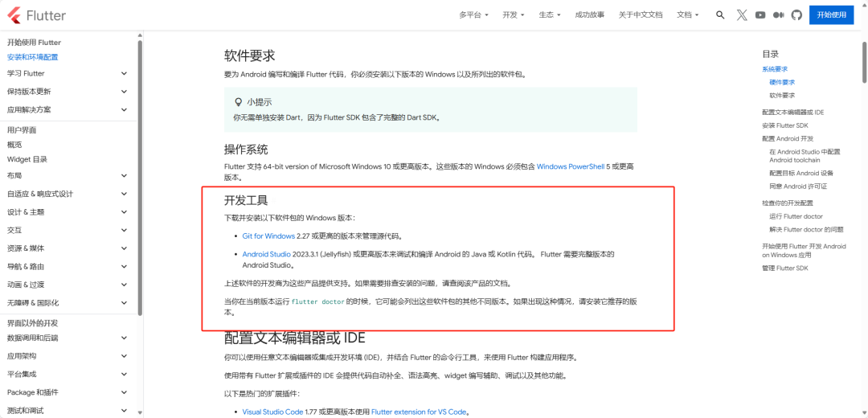Open the 生态 dropdown menu
This screenshot has width=868, height=418.
click(x=550, y=15)
